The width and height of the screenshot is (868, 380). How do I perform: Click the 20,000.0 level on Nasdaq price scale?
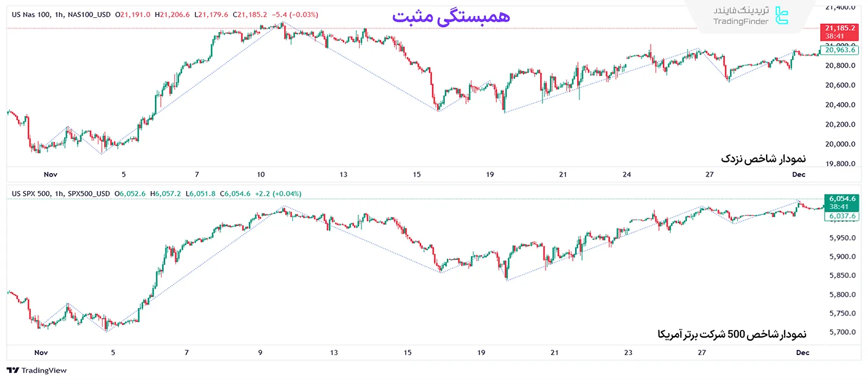click(x=840, y=144)
